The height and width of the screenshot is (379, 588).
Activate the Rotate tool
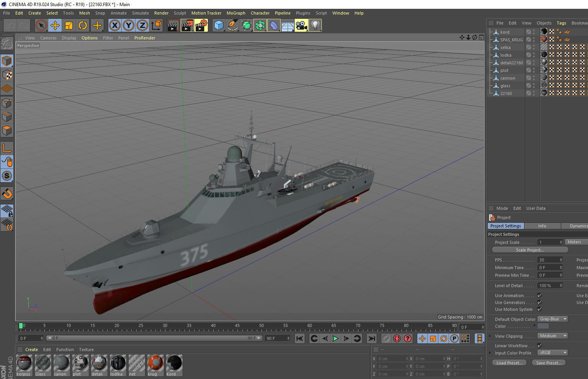(x=83, y=26)
